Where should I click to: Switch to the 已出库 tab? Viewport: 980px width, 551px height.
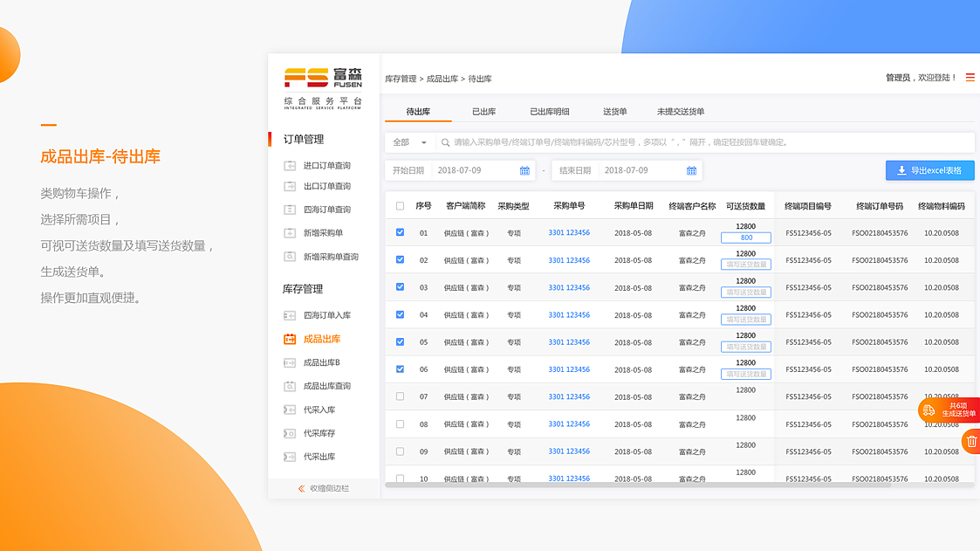pyautogui.click(x=483, y=111)
